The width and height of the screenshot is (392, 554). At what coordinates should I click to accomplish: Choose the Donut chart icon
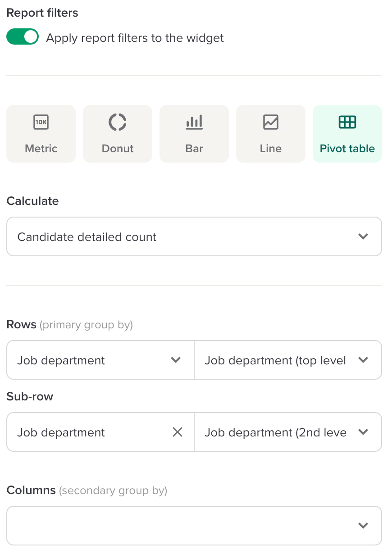pyautogui.click(x=118, y=122)
